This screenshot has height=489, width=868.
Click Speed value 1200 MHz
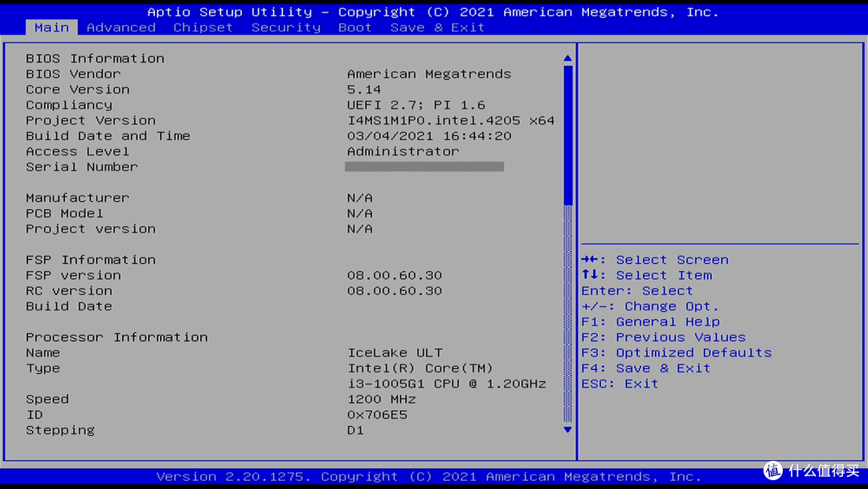382,399
